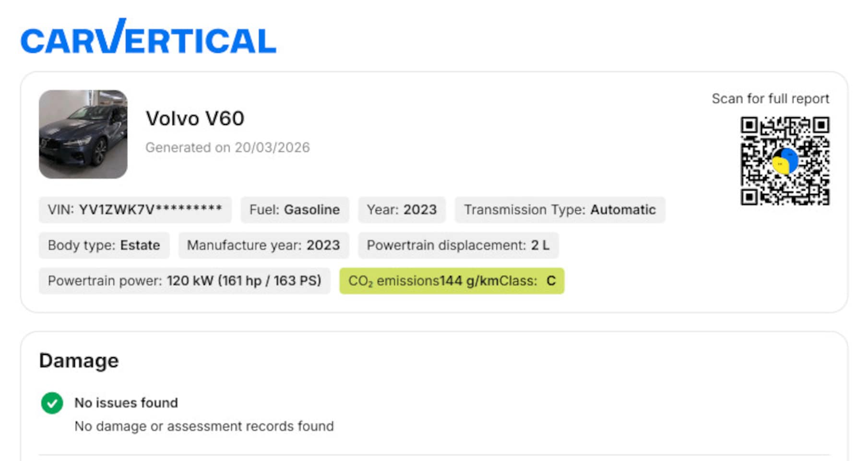Click the VIN number badge

(135, 210)
